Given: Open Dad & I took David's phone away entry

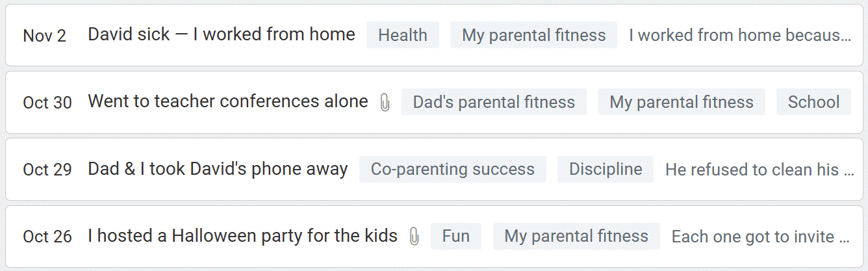Looking at the screenshot, I should pyautogui.click(x=218, y=169).
